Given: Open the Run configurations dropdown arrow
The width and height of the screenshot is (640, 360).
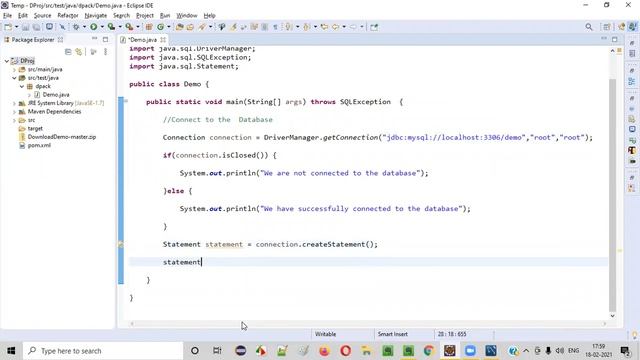Looking at the screenshot, I should click(x=102, y=27).
